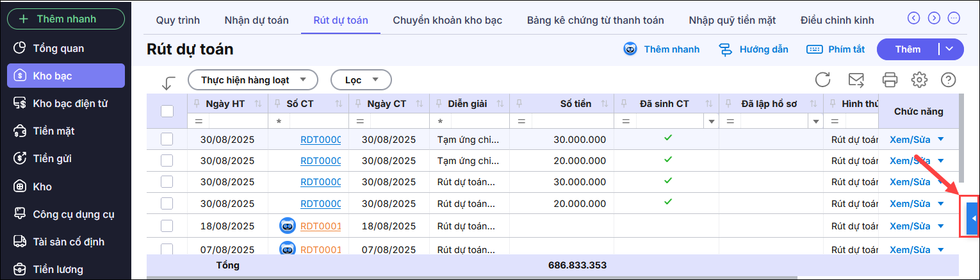
Task: Open table settings gear icon
Action: [x=920, y=80]
